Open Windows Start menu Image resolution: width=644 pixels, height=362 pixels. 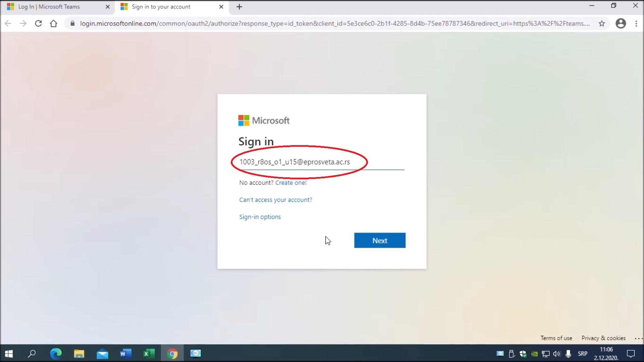[9, 354]
